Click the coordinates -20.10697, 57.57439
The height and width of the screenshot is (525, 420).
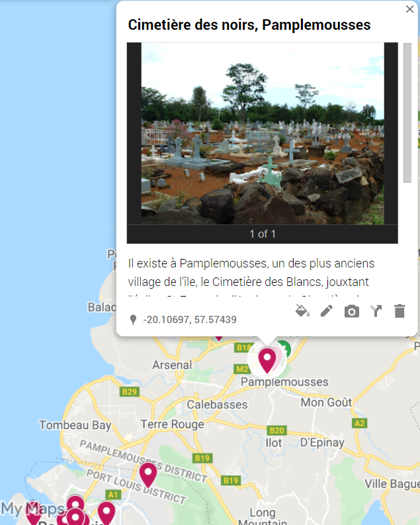pyautogui.click(x=190, y=319)
